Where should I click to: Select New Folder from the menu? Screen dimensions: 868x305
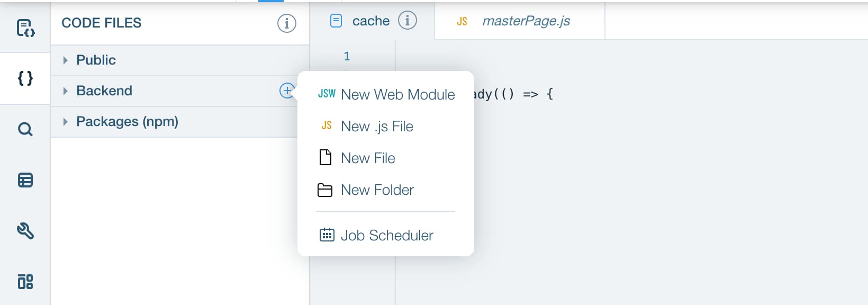pyautogui.click(x=377, y=190)
